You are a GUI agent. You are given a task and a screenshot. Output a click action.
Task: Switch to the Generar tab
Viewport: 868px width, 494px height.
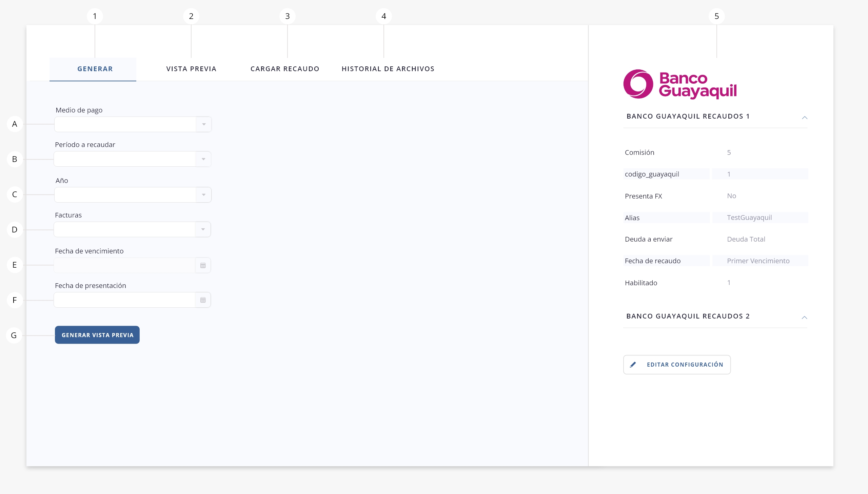[x=95, y=69]
